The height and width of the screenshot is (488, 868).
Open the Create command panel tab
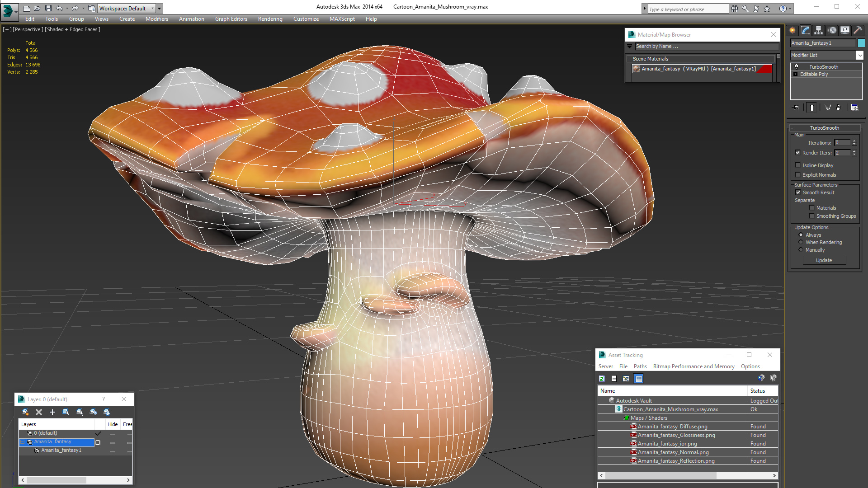(792, 30)
